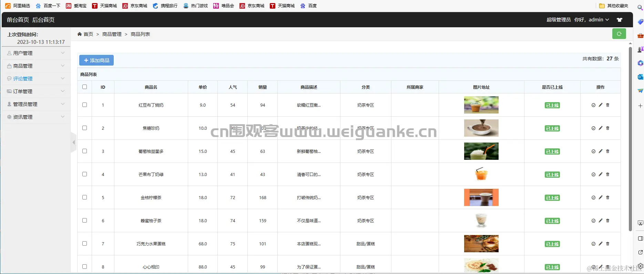Edit 蜂蜜柚子茶 using pencil icon
Viewport: 644px width, 274px height.
[601, 221]
